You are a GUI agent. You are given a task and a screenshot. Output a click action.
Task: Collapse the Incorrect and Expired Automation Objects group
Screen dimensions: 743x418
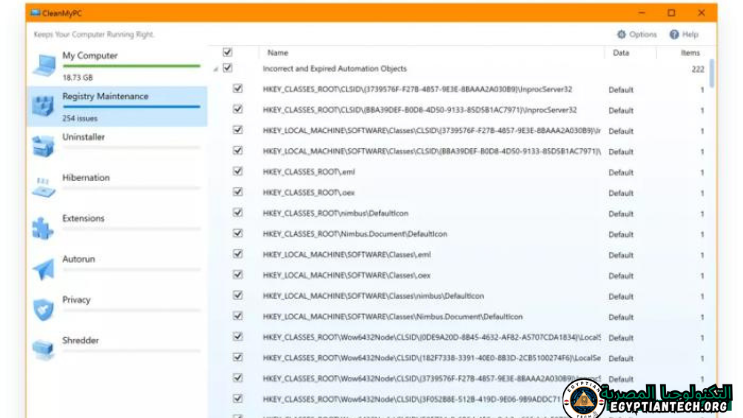pyautogui.click(x=216, y=69)
